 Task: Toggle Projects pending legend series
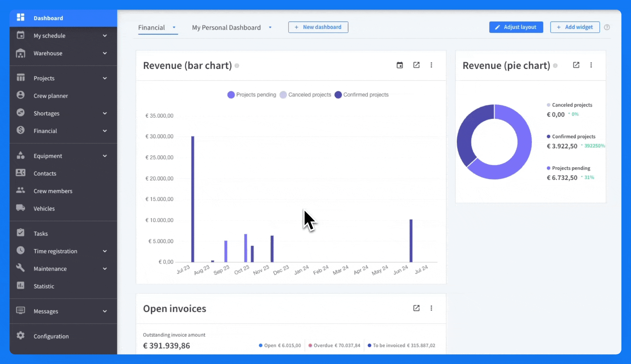tap(251, 95)
